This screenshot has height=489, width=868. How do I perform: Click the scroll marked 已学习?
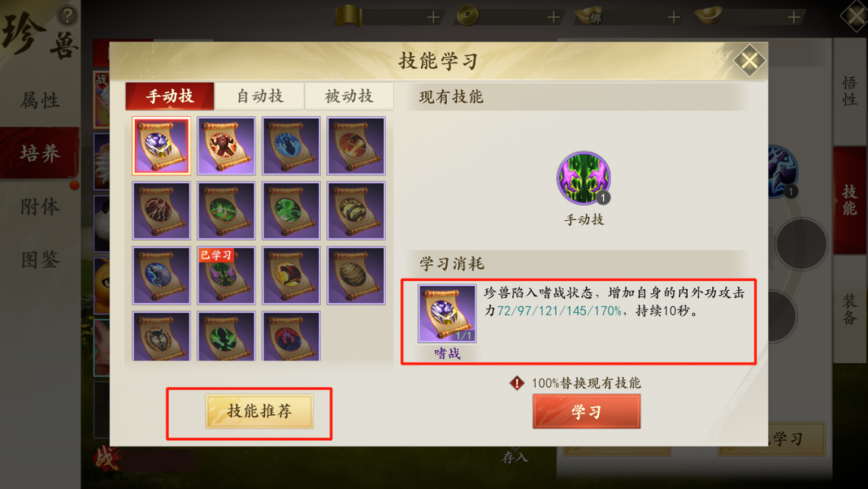coord(226,275)
